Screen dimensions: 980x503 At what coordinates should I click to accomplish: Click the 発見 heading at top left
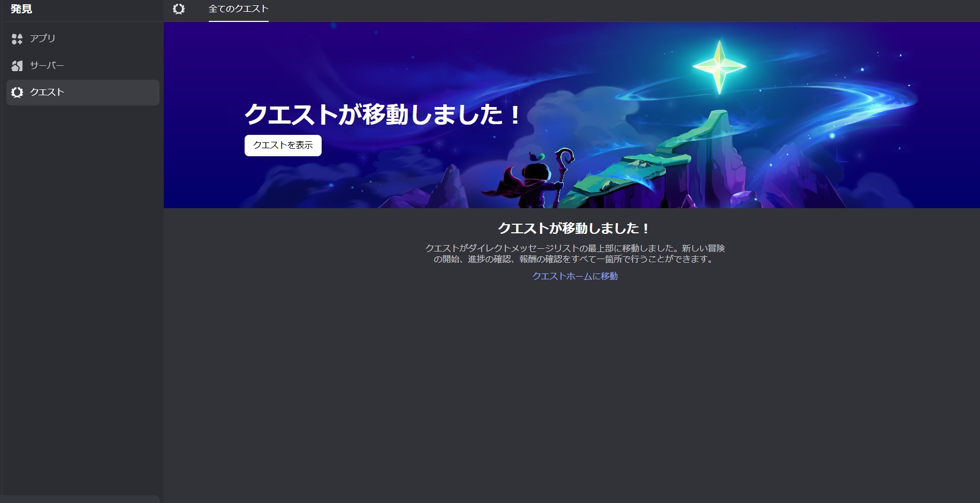point(21,9)
